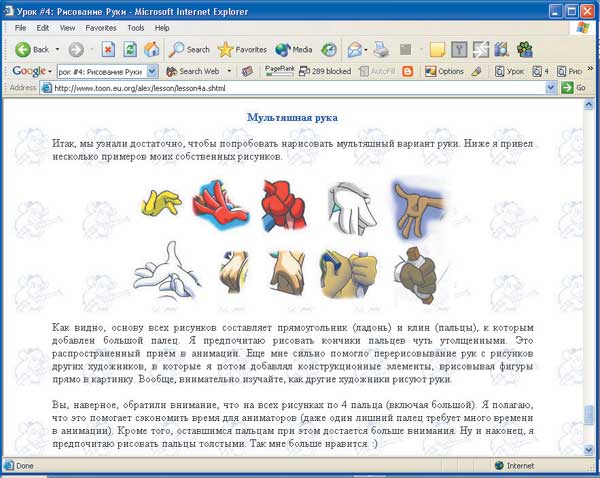Click the Print icon
The image size is (600, 478).
click(381, 50)
